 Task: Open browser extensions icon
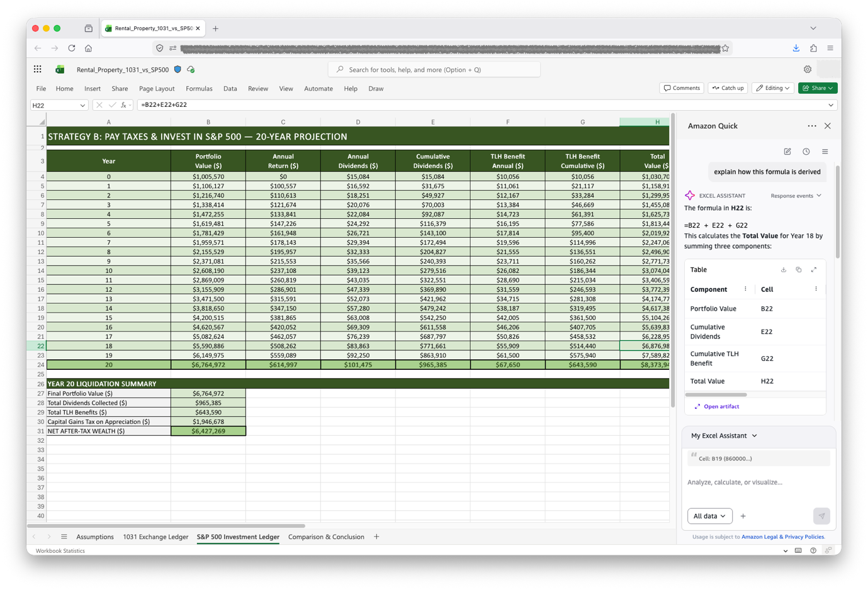814,48
